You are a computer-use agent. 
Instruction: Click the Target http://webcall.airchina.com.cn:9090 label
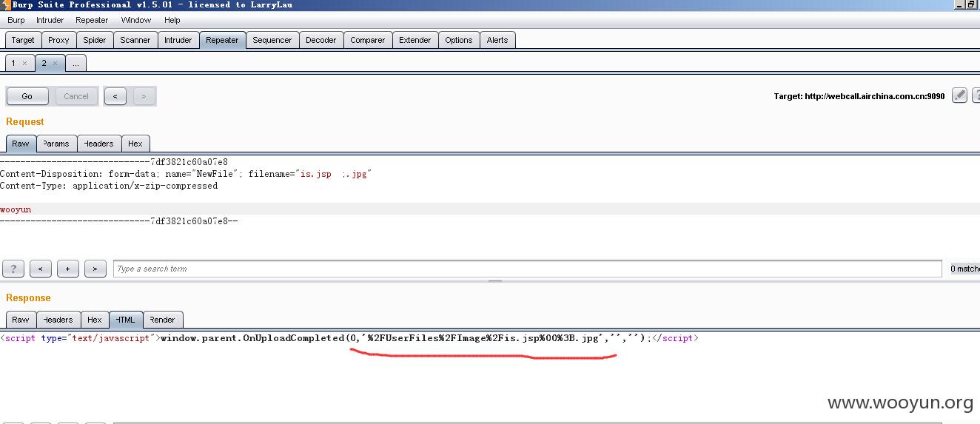[x=859, y=96]
